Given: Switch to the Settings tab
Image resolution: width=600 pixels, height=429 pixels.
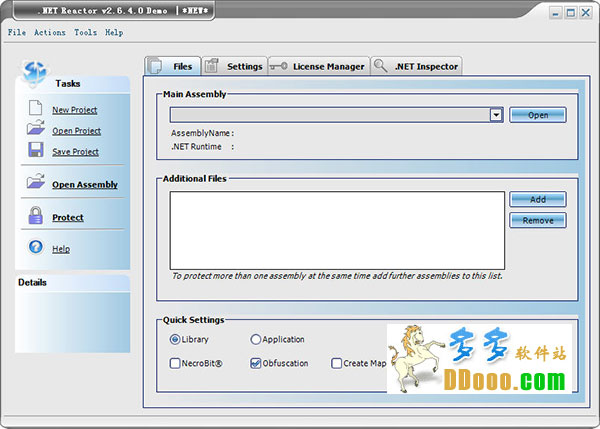Looking at the screenshot, I should tap(234, 66).
